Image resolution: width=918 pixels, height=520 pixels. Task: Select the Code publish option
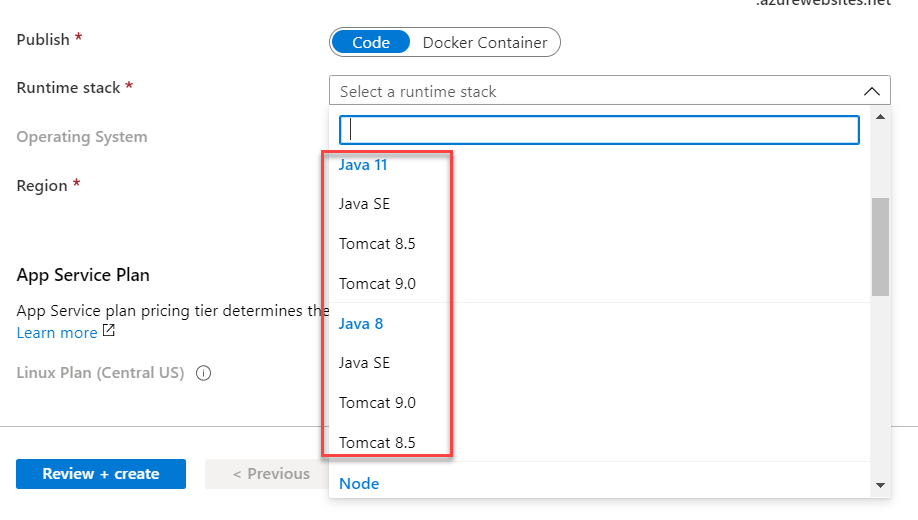pos(371,42)
